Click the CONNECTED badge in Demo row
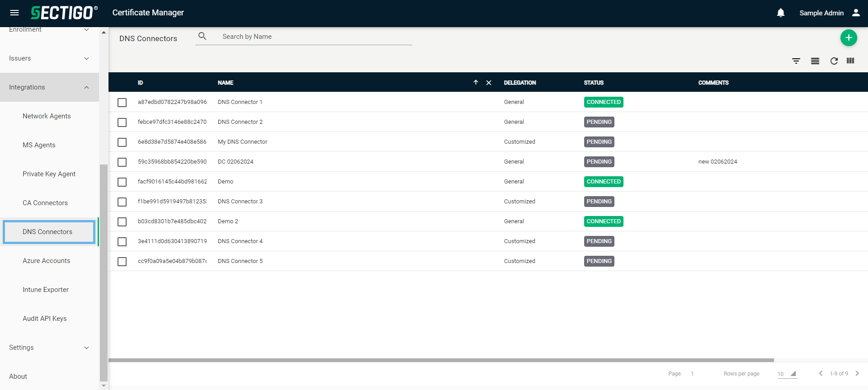Image resolution: width=868 pixels, height=390 pixels. [604, 182]
